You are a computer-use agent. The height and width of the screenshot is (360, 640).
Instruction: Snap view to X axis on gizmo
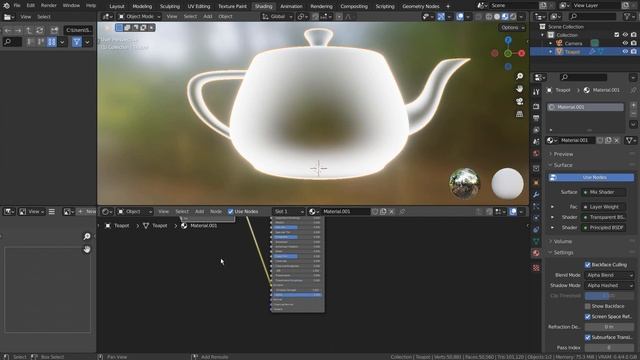521,53
